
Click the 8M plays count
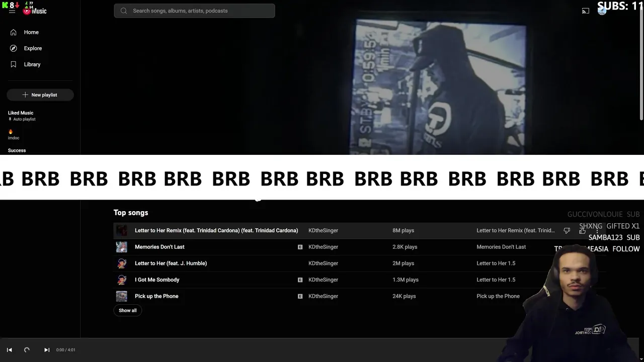coord(403,230)
